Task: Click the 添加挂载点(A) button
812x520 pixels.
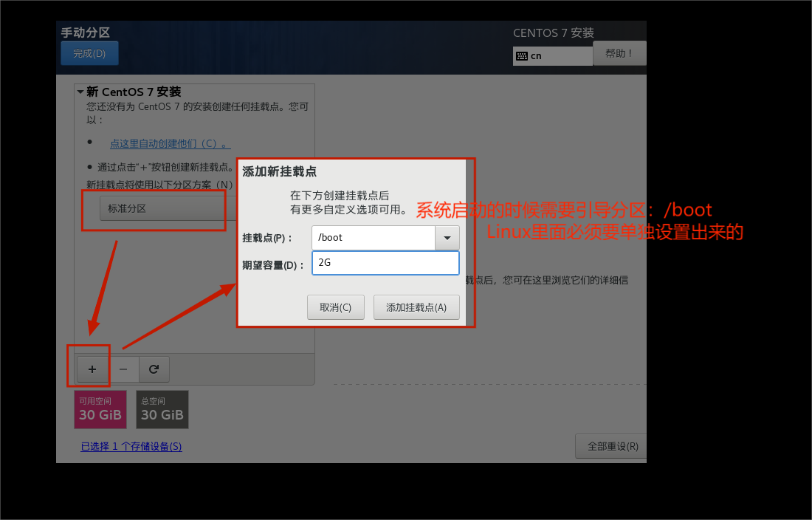Action: [x=416, y=308]
